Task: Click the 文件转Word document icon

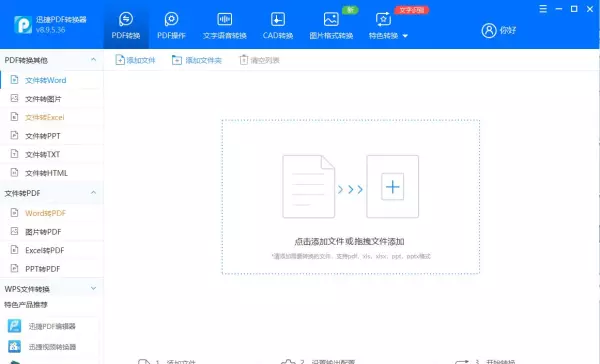Action: coord(14,80)
